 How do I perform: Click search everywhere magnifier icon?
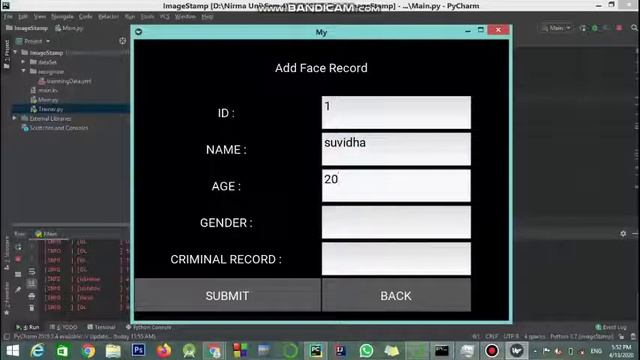click(634, 28)
